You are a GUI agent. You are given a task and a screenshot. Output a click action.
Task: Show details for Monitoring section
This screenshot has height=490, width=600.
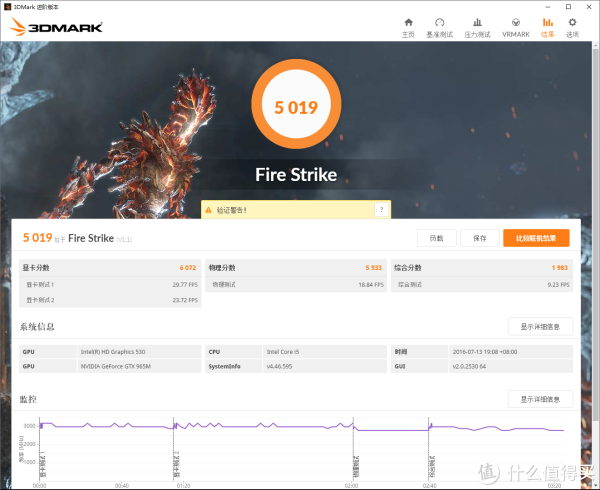[540, 399]
